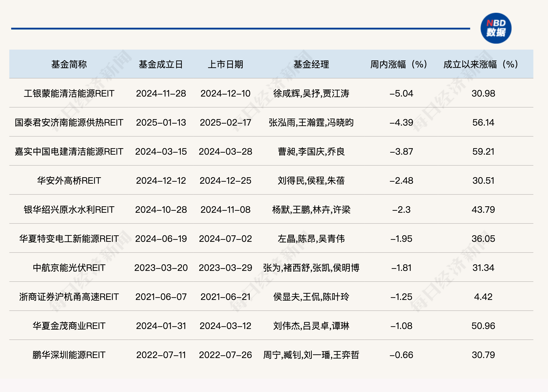Click the 周内涨幅（%）header
548x392 pixels.
(399, 64)
